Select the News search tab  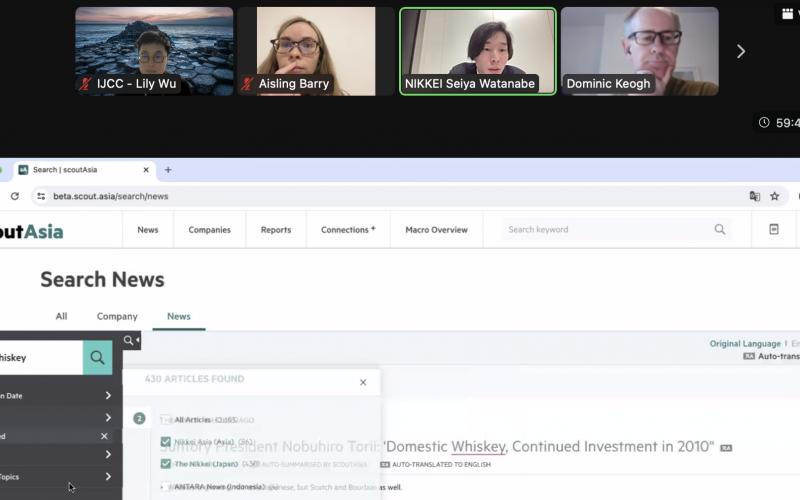tap(179, 316)
